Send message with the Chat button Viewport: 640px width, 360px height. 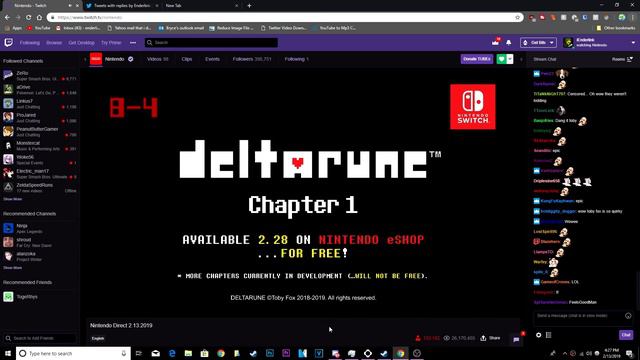pos(626,335)
